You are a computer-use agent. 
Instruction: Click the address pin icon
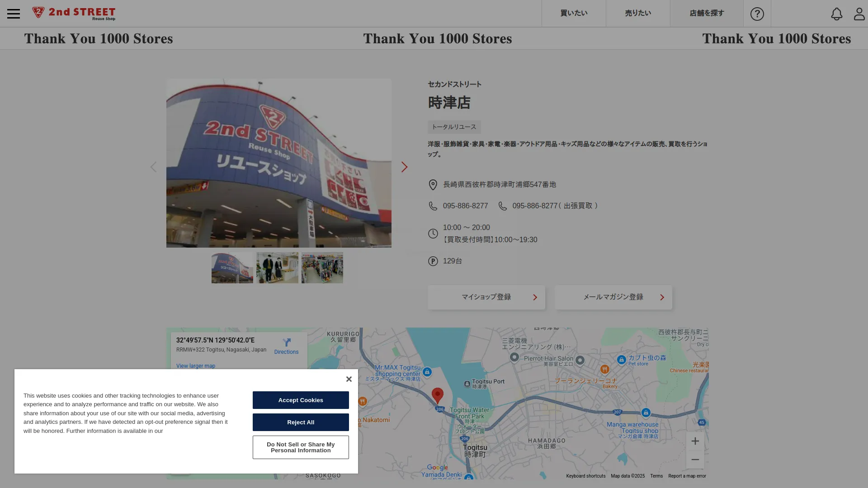(x=433, y=185)
